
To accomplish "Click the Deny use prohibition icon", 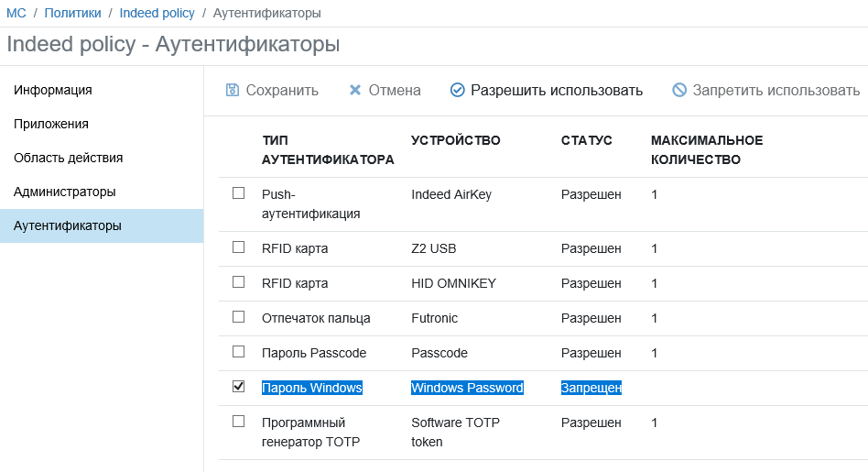I will [679, 90].
